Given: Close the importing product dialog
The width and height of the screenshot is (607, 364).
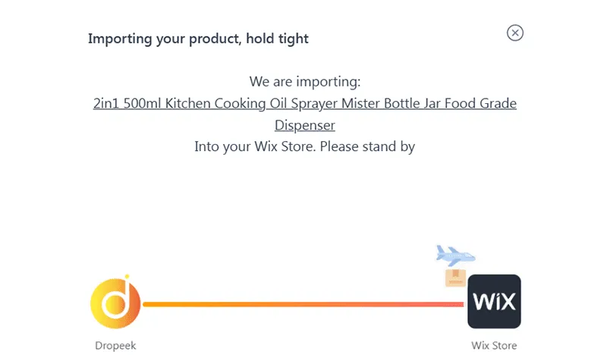Looking at the screenshot, I should pyautogui.click(x=515, y=33).
